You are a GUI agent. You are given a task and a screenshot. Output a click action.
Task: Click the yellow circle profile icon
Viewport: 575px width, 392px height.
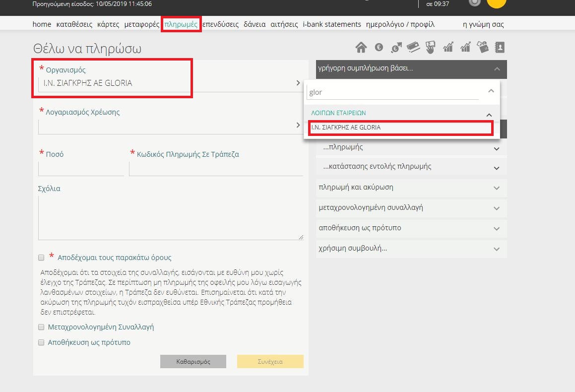(x=496, y=3)
